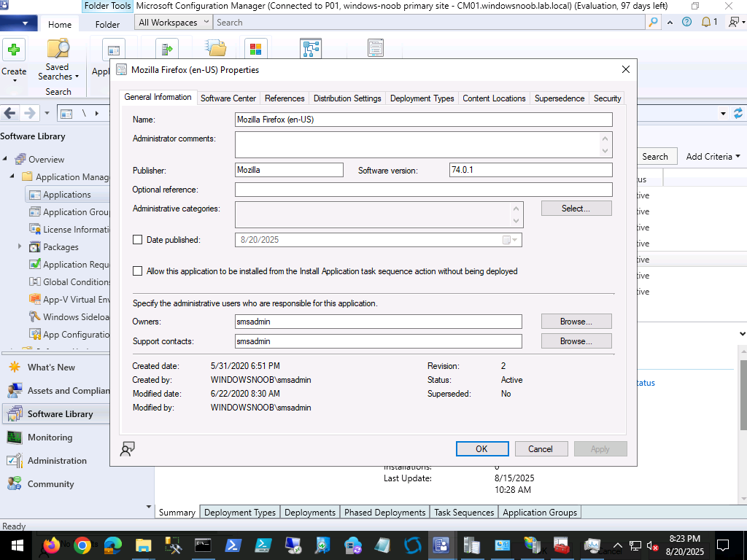Refresh the view using the blue refresh icon
The image size is (747, 560).
[x=738, y=113]
